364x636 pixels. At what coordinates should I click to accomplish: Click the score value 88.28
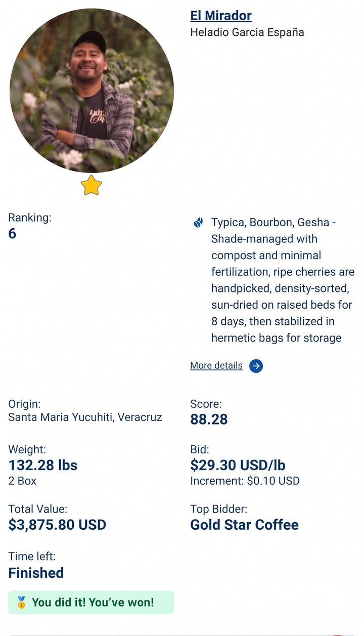[209, 419]
